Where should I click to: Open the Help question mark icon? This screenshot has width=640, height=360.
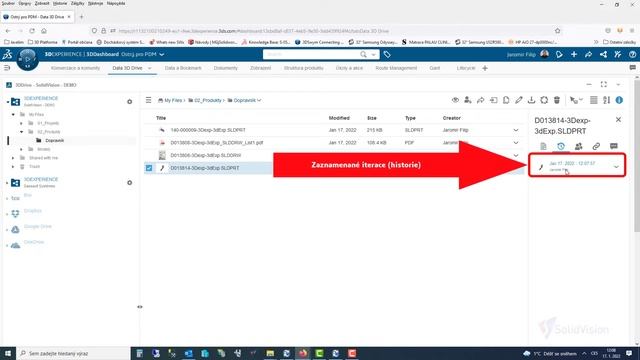(632, 54)
